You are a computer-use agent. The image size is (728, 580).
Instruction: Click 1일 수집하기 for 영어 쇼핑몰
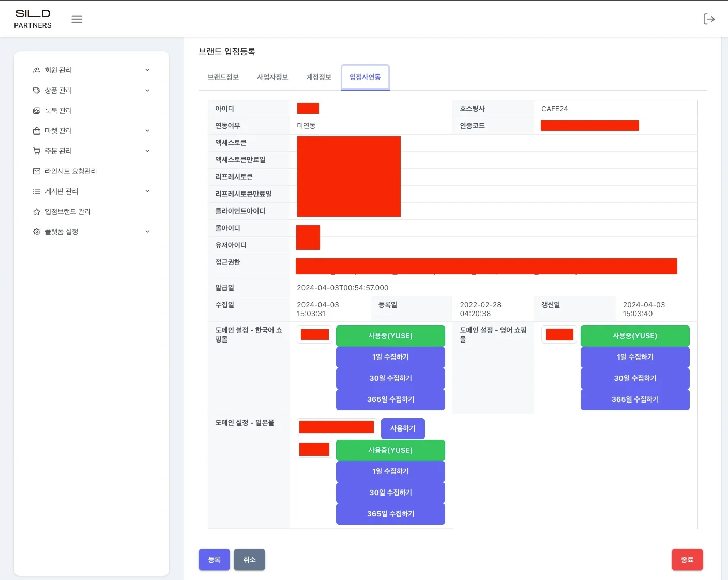(x=635, y=357)
